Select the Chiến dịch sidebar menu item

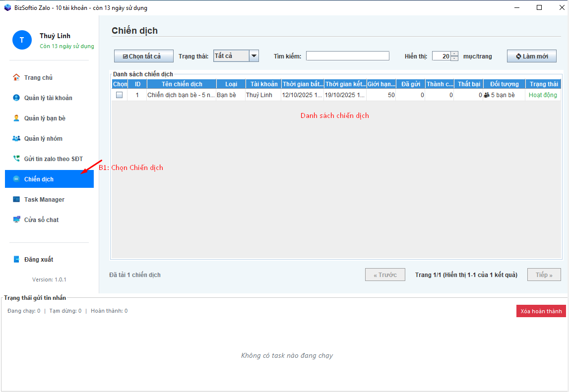49,179
